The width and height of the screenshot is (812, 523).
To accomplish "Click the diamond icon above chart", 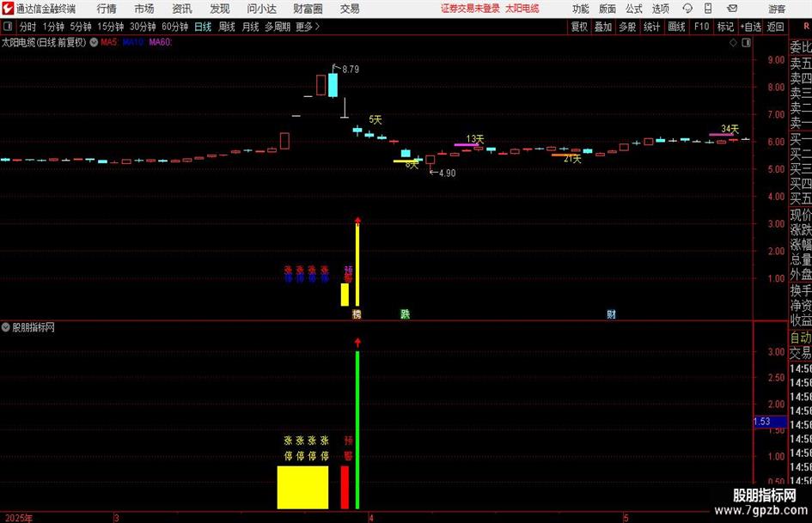I will click(x=733, y=43).
